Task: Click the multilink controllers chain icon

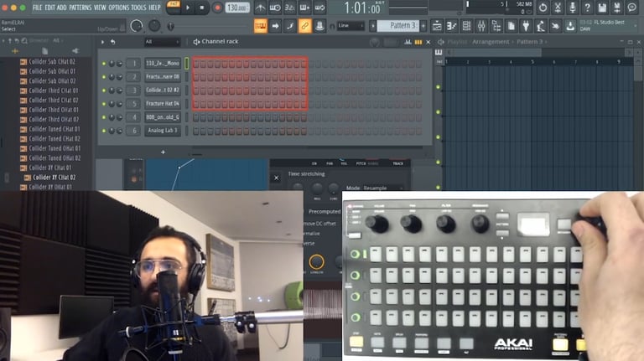Action: click(304, 26)
